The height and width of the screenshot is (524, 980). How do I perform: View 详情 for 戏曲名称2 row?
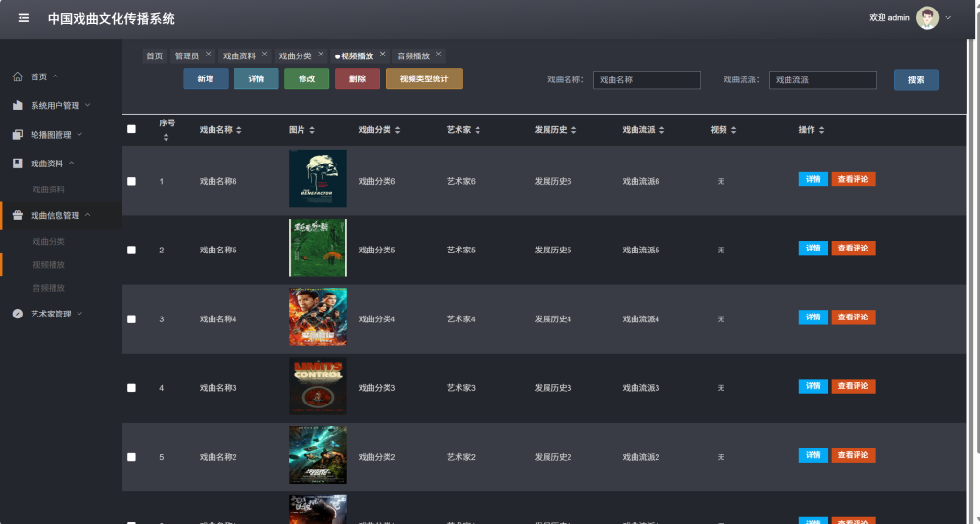pos(813,455)
